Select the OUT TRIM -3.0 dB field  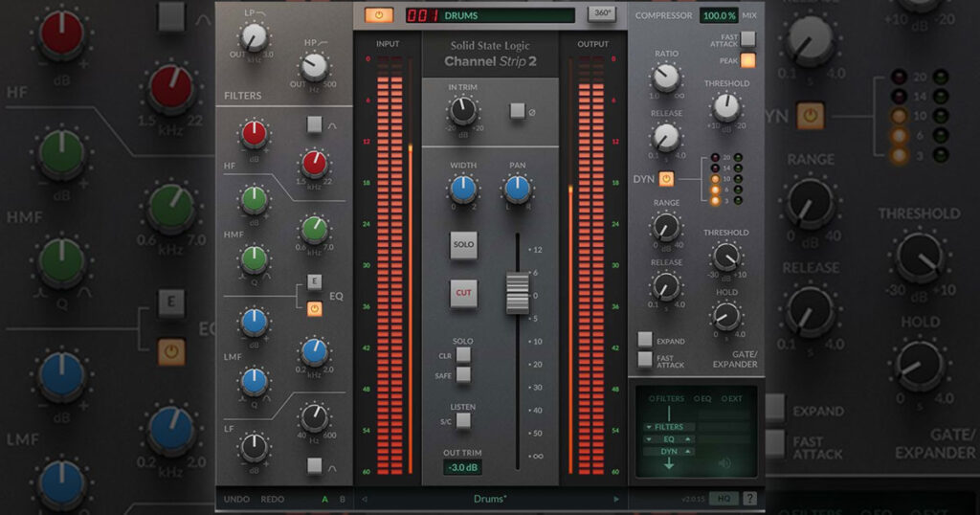pos(462,467)
